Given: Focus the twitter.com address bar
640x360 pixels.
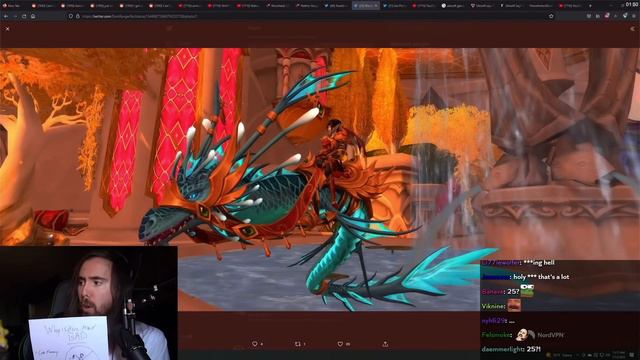Looking at the screenshot, I should click(310, 16).
